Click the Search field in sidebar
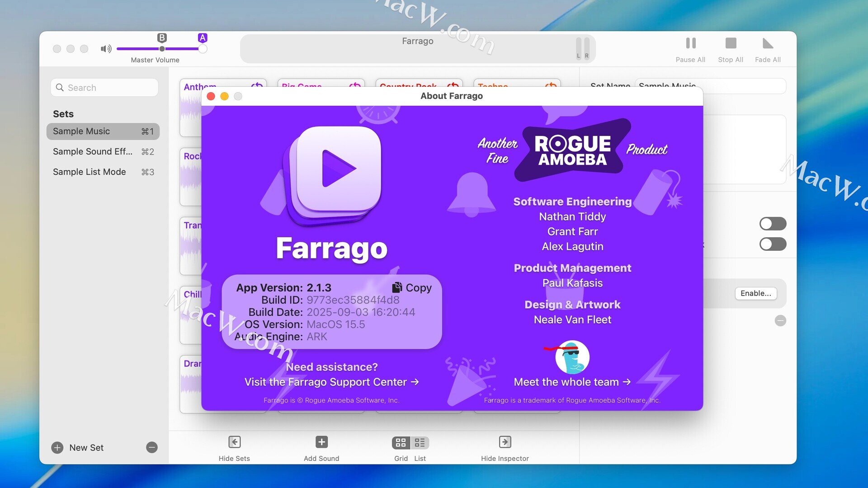The width and height of the screenshot is (868, 488). coord(104,87)
